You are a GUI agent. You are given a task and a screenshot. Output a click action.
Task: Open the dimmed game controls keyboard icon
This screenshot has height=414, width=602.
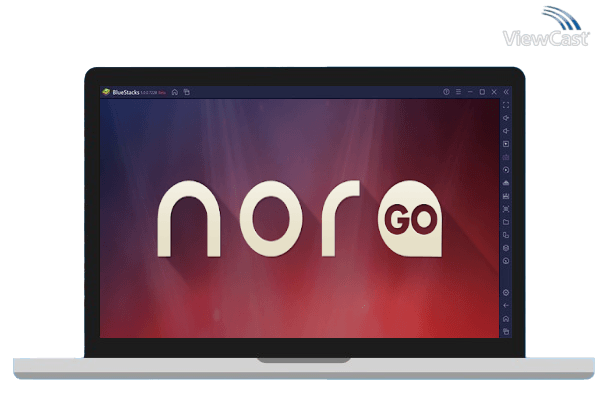coord(506,157)
